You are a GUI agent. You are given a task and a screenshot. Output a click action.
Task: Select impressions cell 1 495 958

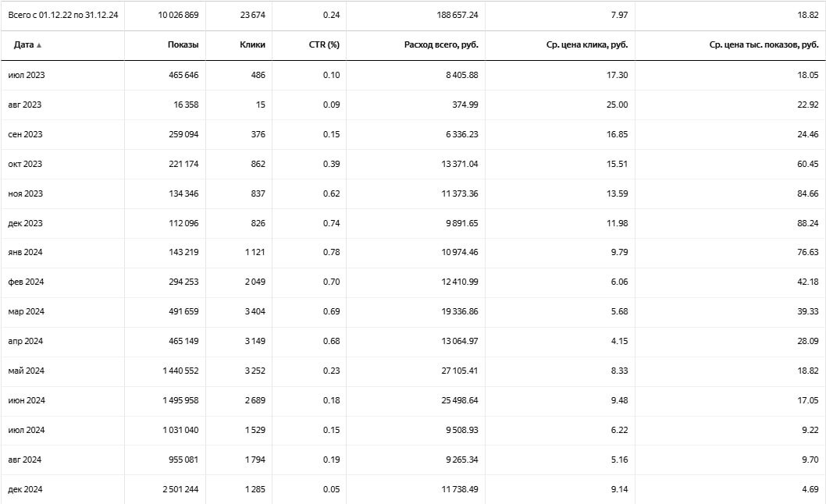(x=180, y=400)
